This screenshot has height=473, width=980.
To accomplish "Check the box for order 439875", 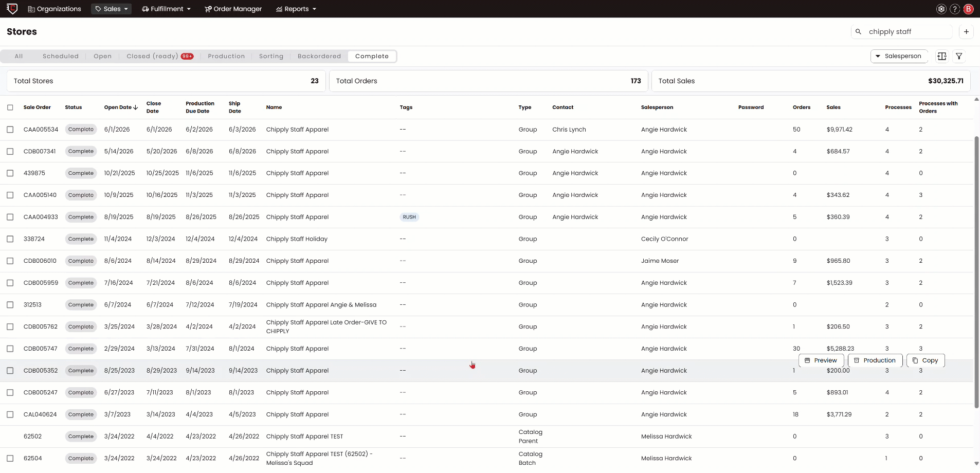I will 10,173.
